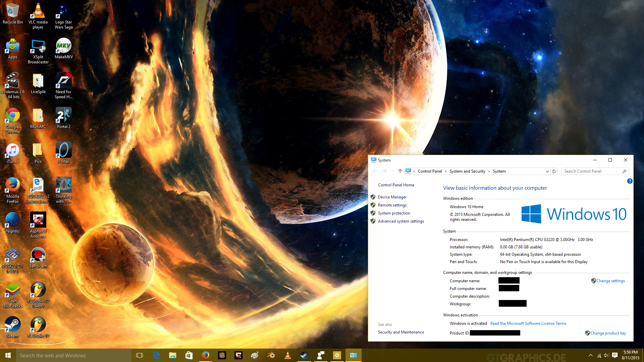Screen dimensions: 644x362
Task: Open System protection link
Action: click(394, 213)
